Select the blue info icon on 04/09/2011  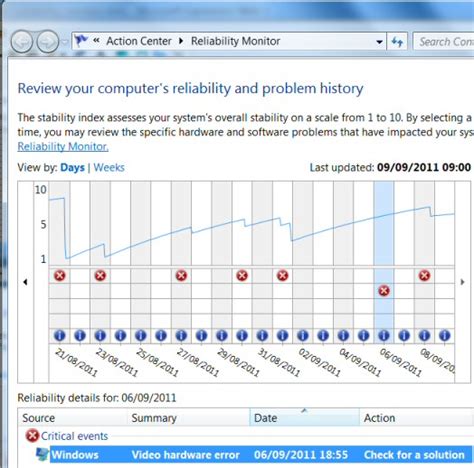(x=343, y=335)
